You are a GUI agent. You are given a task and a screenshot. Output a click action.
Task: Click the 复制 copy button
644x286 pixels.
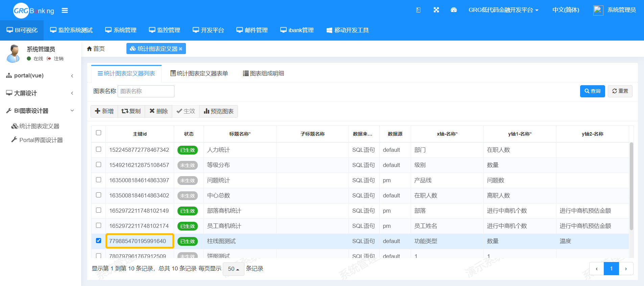(x=131, y=111)
